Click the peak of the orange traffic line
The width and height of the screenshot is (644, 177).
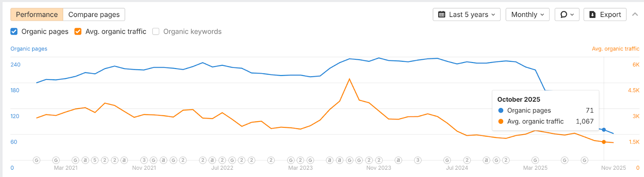(349, 79)
